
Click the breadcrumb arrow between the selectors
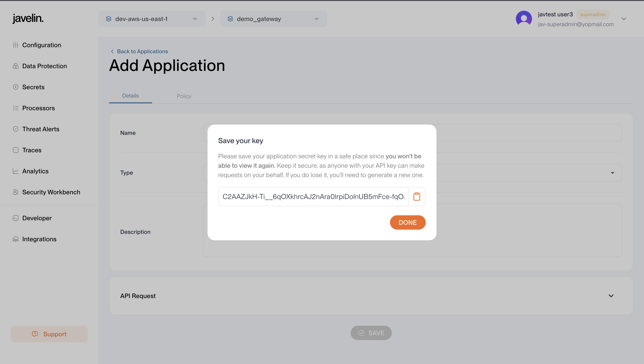(x=213, y=19)
